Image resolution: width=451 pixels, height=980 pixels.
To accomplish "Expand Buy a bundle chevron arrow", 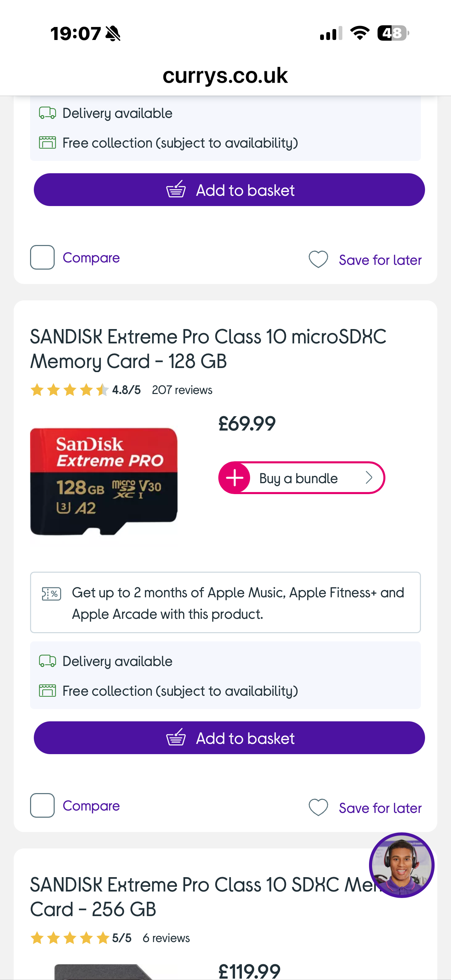I will coord(368,478).
